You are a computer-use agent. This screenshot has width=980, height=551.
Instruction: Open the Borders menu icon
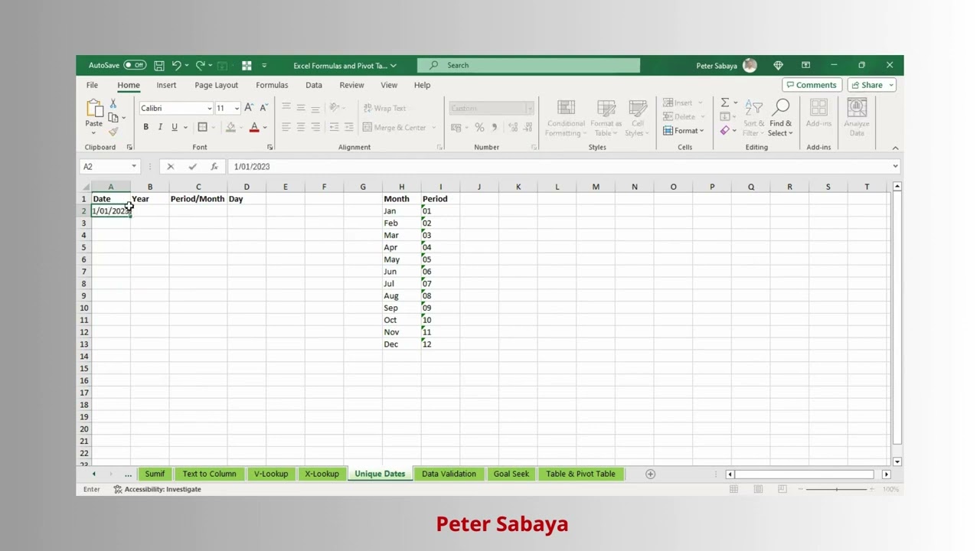pos(202,127)
